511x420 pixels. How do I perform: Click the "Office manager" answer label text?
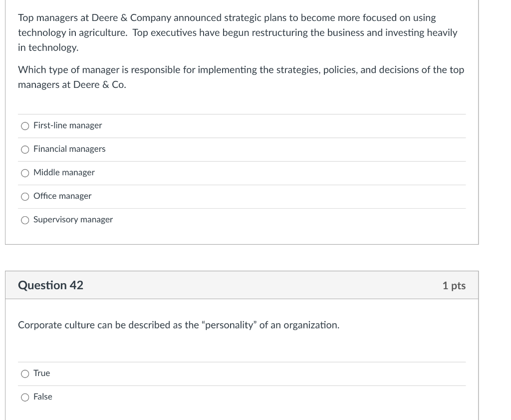tap(62, 196)
